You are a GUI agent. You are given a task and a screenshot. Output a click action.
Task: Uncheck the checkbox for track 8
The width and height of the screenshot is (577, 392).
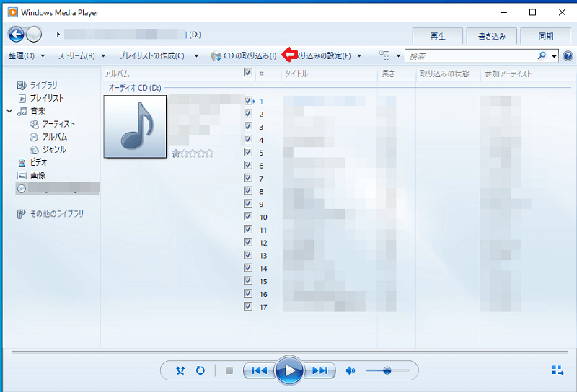coord(248,190)
